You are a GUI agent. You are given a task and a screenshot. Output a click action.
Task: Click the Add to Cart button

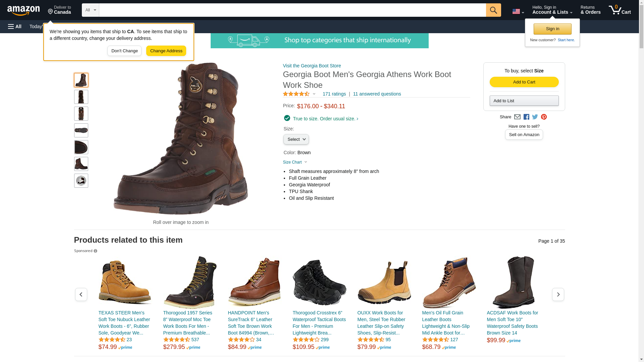pos(524,82)
